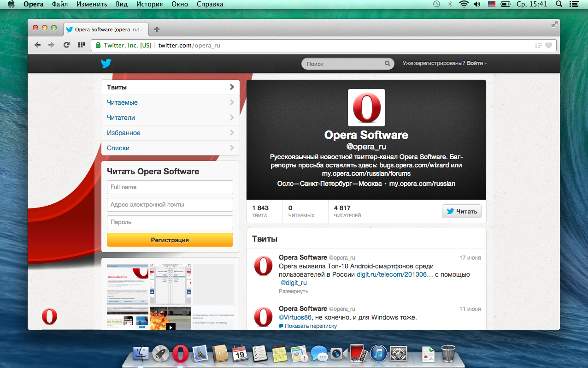Click the Twitter bird home icon
The height and width of the screenshot is (368, 588).
coord(106,64)
